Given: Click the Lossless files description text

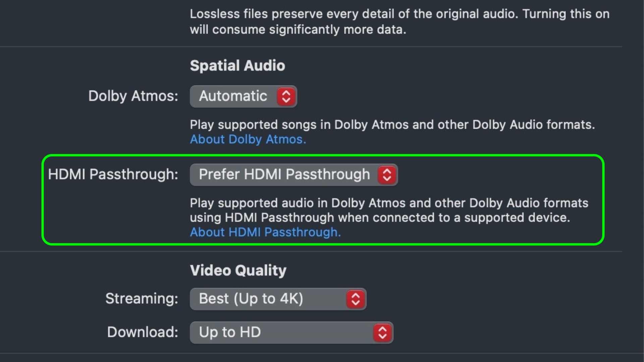Looking at the screenshot, I should (399, 22).
